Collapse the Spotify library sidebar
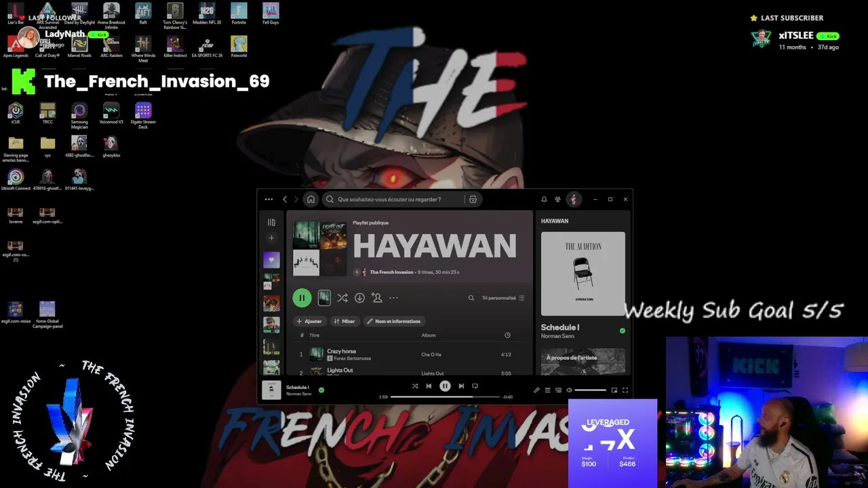Viewport: 868px width, 488px height. [x=271, y=222]
